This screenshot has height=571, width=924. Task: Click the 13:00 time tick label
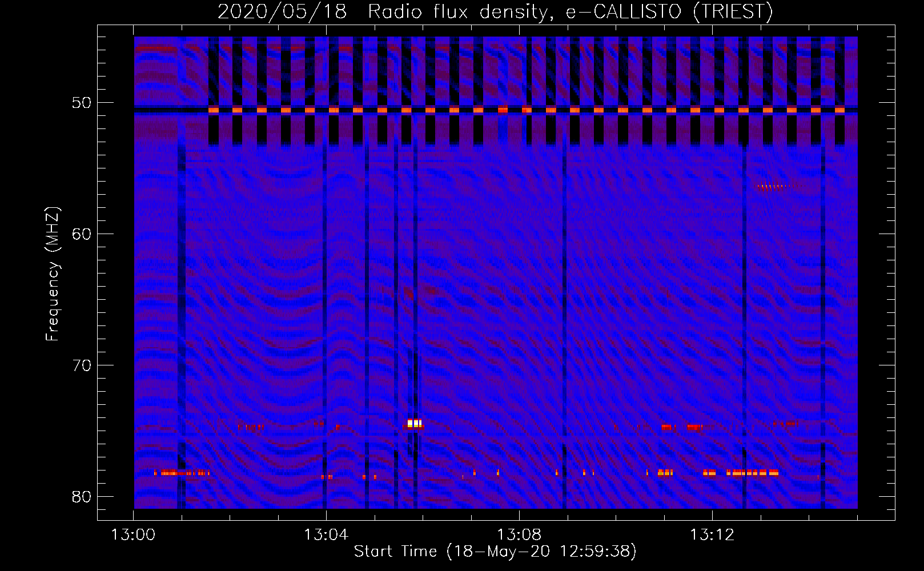click(133, 535)
